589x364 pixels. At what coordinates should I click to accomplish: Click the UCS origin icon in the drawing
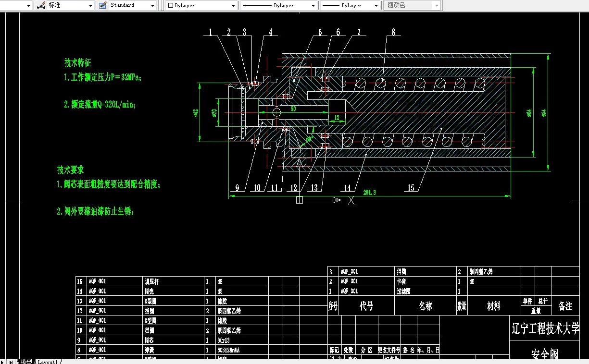click(x=300, y=200)
